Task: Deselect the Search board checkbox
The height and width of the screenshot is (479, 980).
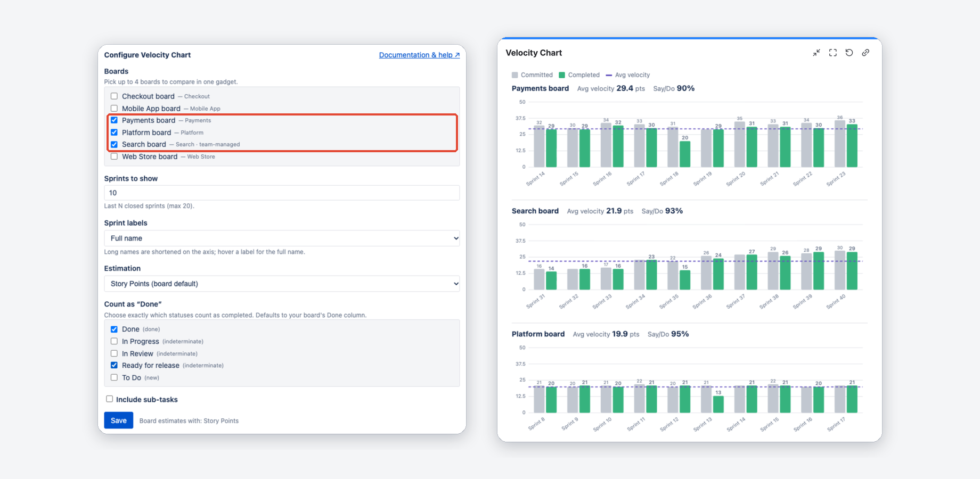Action: click(114, 144)
